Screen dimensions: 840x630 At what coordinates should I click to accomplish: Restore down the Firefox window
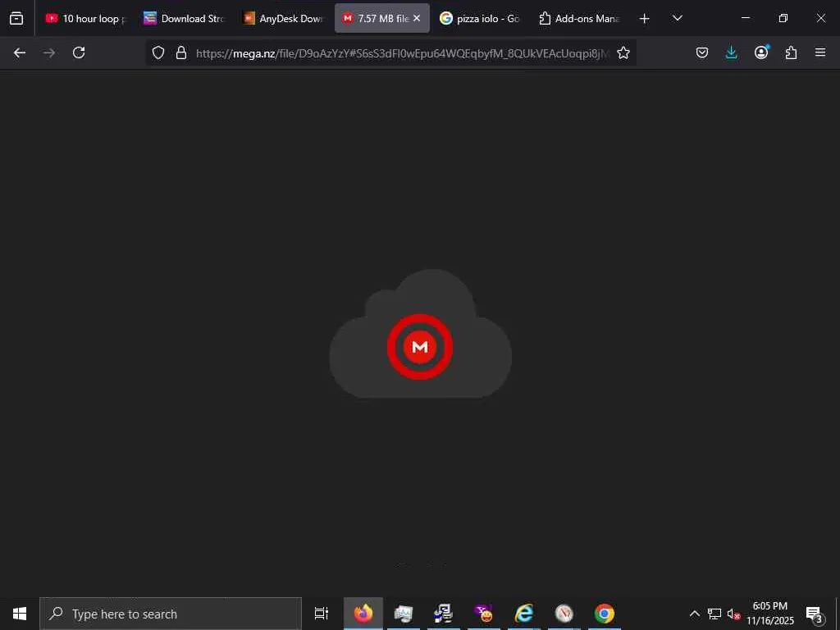click(x=783, y=18)
